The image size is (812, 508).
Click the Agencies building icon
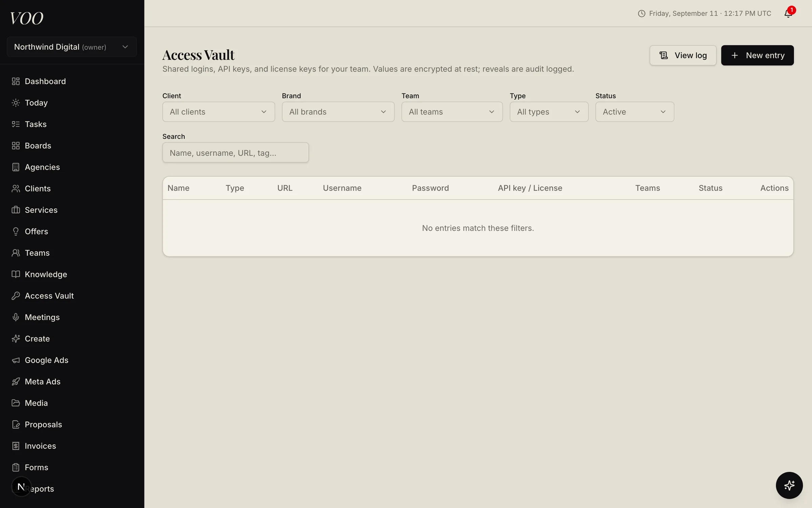16,167
